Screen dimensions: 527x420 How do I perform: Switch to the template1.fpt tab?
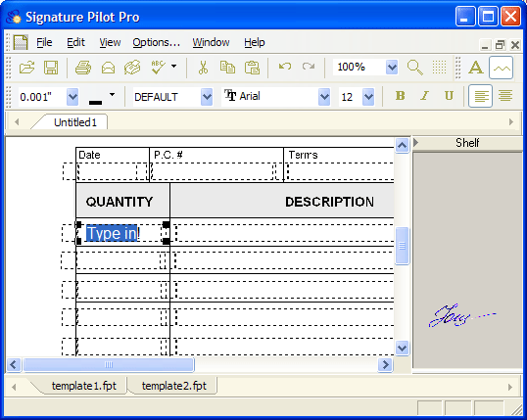pyautogui.click(x=83, y=386)
